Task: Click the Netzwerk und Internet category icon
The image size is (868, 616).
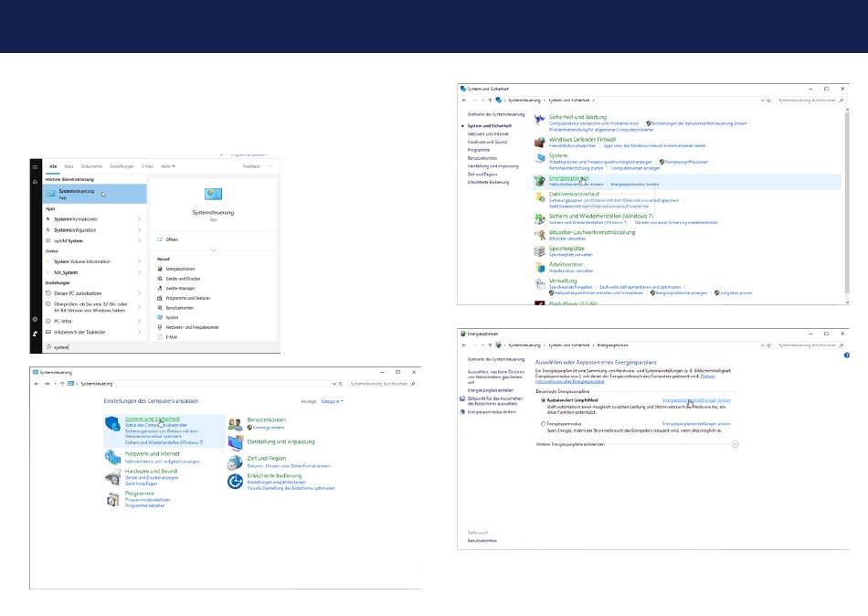Action: [112, 457]
